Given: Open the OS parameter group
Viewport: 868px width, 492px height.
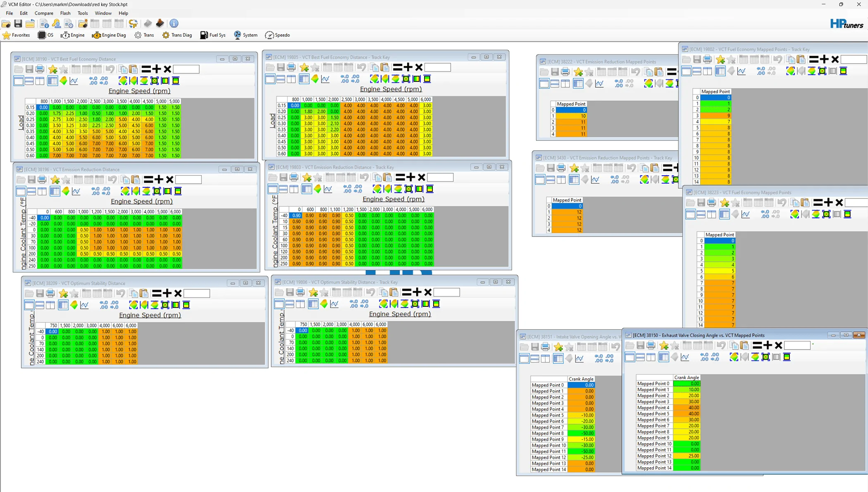Looking at the screenshot, I should click(45, 35).
